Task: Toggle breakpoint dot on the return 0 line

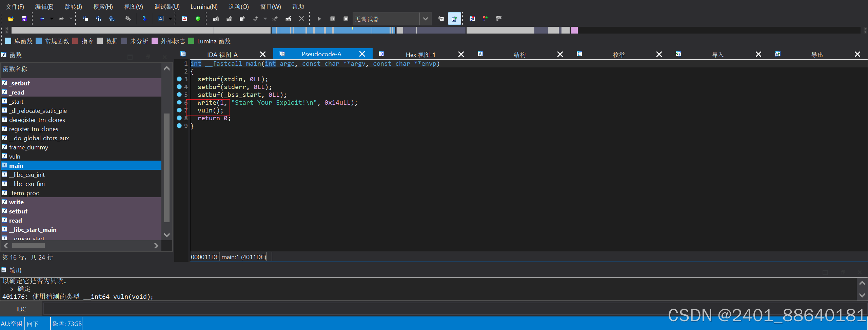Action: [x=179, y=118]
